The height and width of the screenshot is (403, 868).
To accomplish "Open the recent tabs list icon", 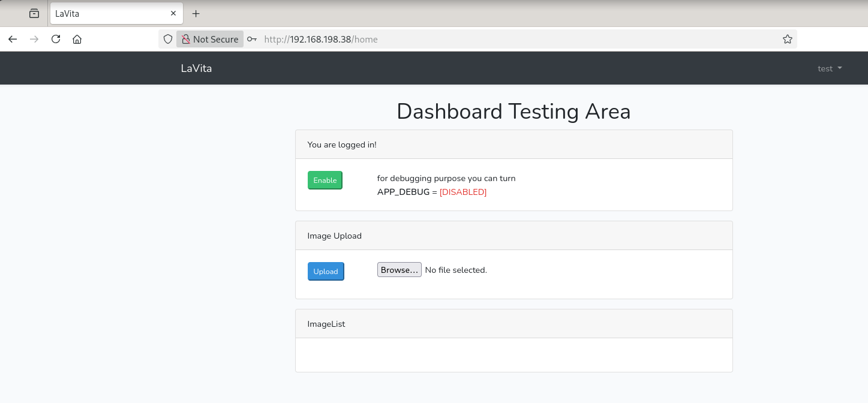I will [34, 13].
